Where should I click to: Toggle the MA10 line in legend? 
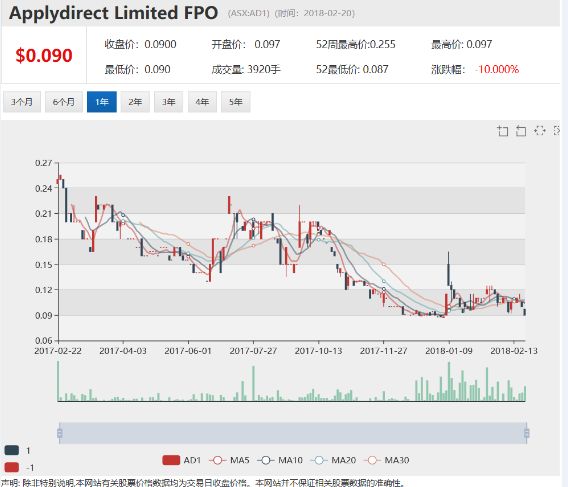pyautogui.click(x=280, y=460)
